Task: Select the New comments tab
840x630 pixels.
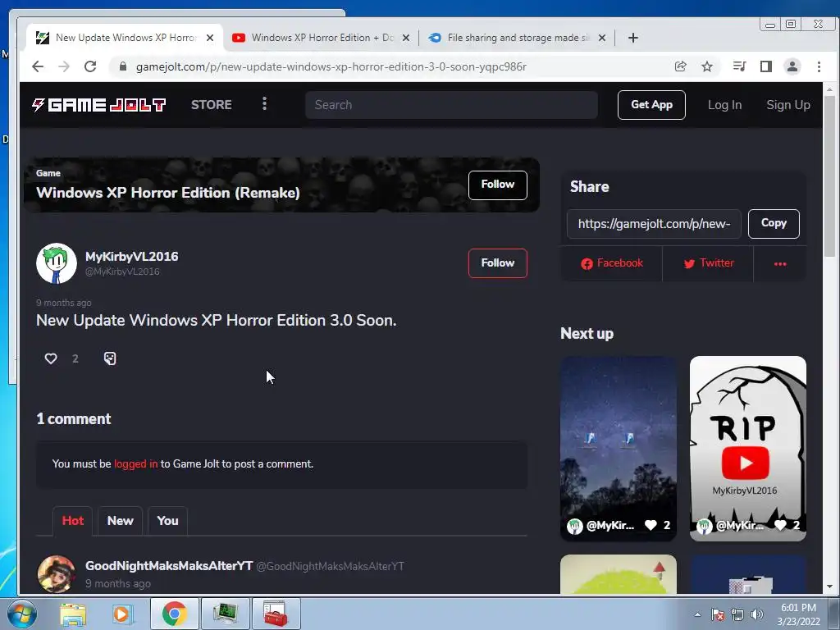Action: click(120, 521)
